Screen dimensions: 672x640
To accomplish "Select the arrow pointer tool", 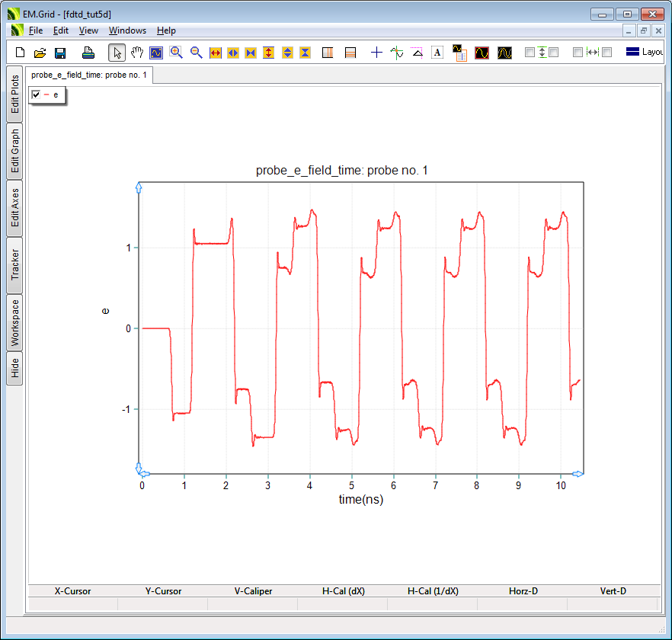I will click(x=117, y=53).
